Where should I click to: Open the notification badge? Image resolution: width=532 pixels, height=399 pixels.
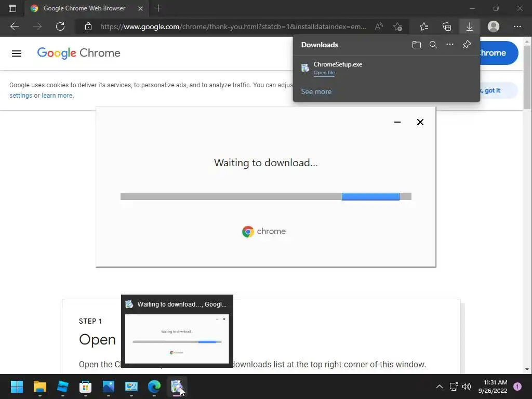coord(517,387)
